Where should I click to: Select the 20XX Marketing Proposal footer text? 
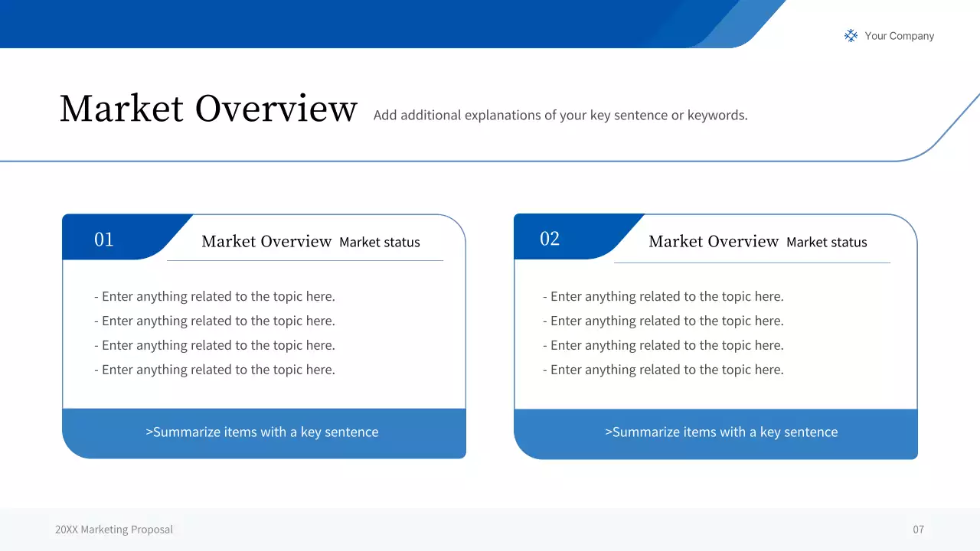click(x=113, y=529)
